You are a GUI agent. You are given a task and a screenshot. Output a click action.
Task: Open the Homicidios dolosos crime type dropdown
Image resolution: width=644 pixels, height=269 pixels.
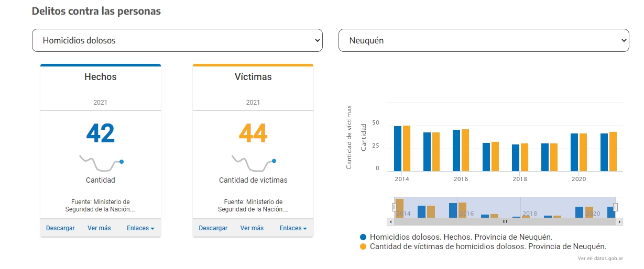point(177,40)
